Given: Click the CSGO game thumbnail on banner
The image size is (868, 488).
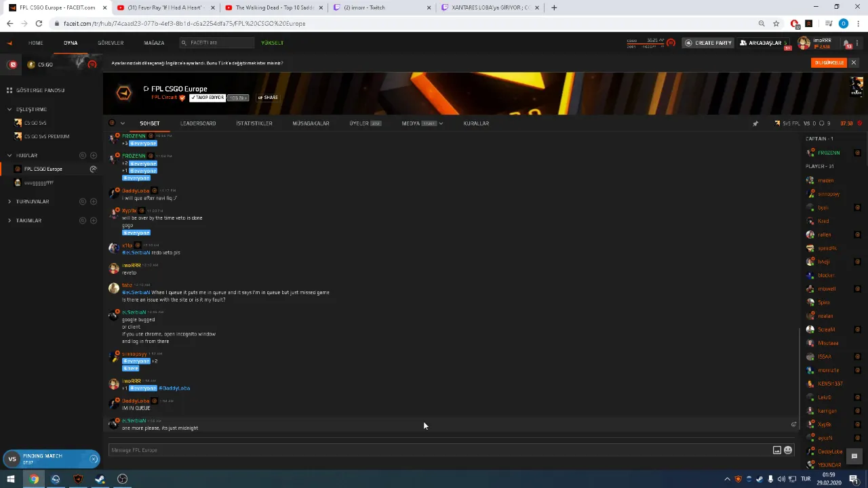Looking at the screenshot, I should click(857, 87).
